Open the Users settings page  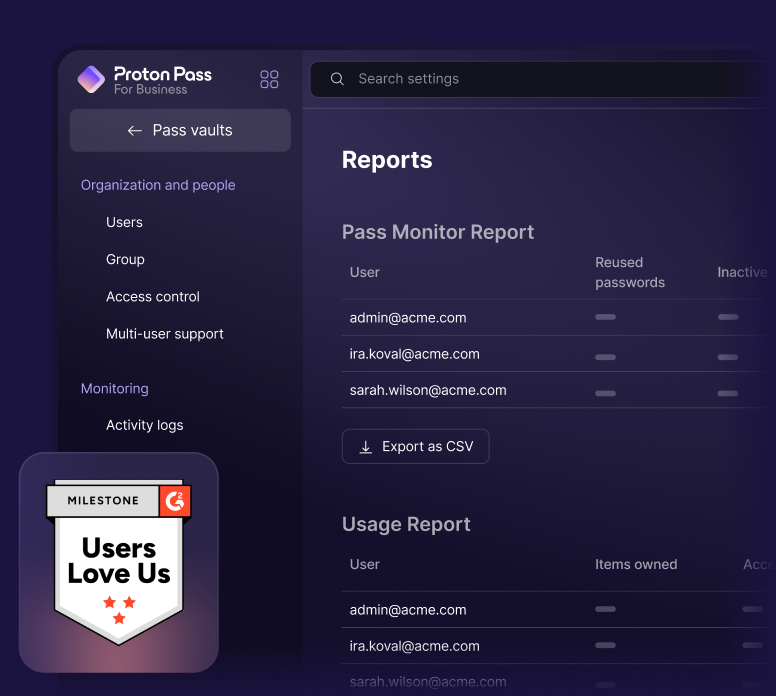click(x=124, y=222)
